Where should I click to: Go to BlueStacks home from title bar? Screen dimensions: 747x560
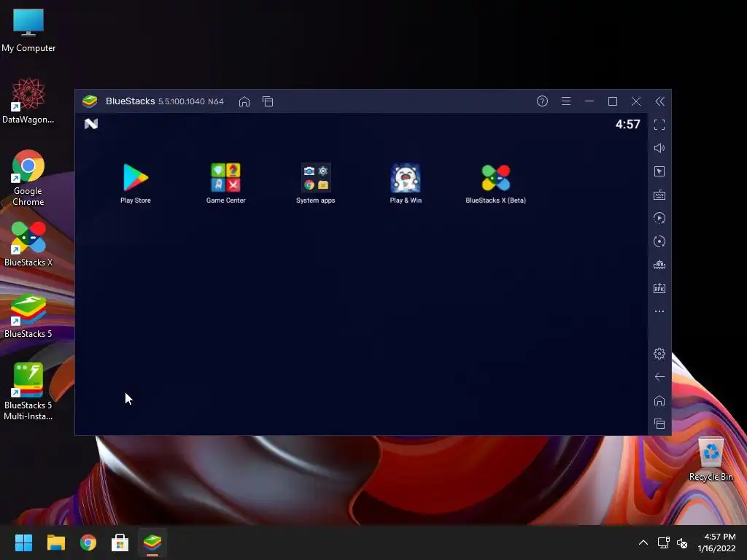click(x=244, y=101)
